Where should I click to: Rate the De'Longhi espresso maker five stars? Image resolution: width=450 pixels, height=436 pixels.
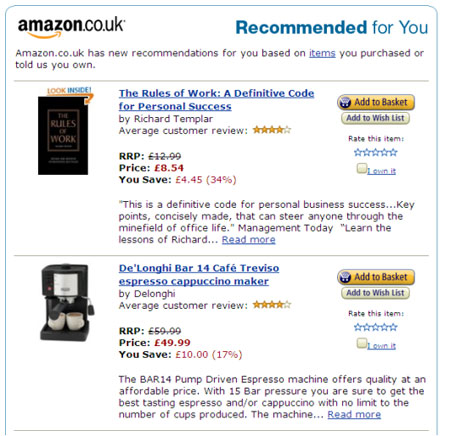[x=394, y=327]
